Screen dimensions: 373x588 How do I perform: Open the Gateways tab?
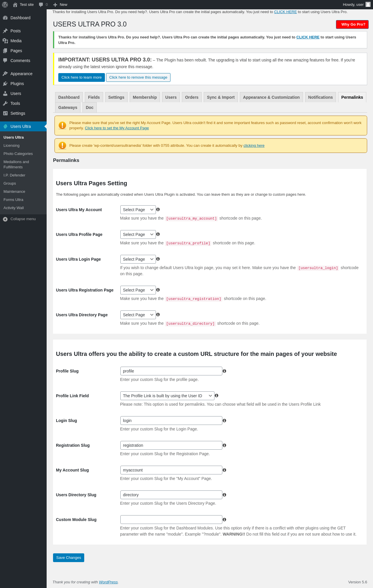[68, 107]
